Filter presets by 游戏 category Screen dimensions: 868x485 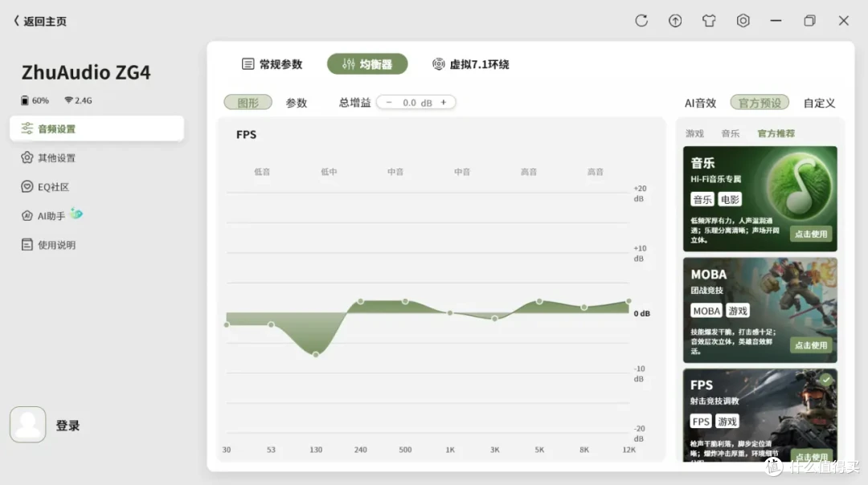[694, 133]
